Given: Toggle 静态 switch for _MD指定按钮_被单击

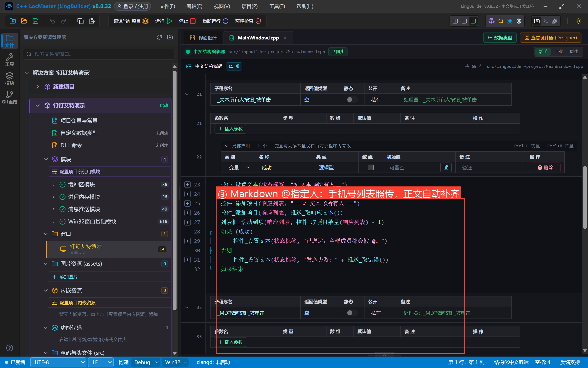Looking at the screenshot, I should pos(352,313).
